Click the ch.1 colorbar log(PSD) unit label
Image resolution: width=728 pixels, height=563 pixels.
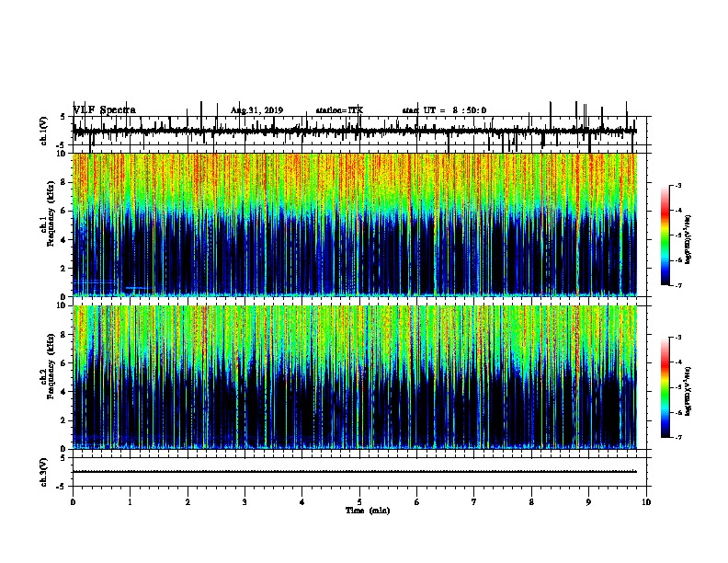tap(688, 239)
